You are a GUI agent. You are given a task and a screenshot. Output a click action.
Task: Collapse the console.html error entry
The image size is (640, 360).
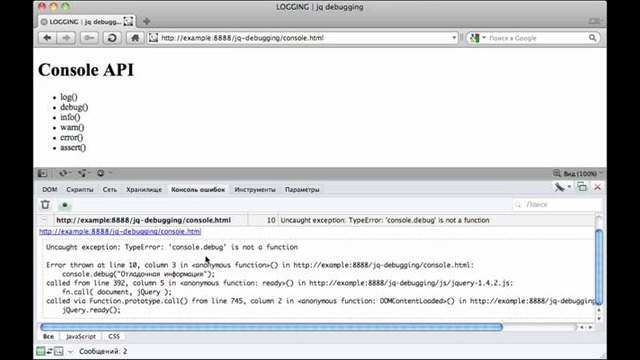pos(44,220)
